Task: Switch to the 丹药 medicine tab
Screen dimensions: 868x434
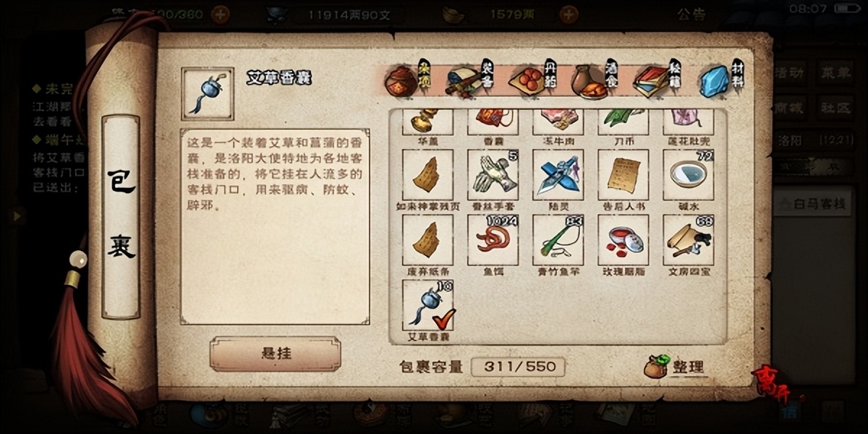Action: coord(532,81)
